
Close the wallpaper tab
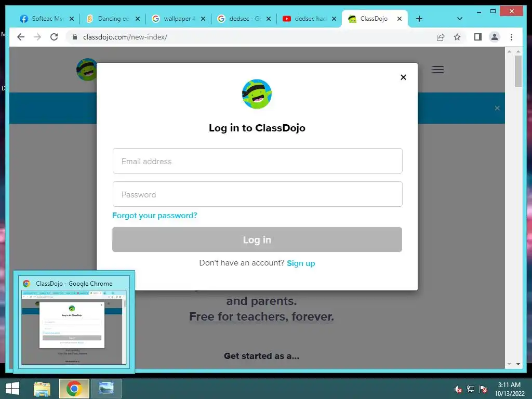click(x=203, y=19)
